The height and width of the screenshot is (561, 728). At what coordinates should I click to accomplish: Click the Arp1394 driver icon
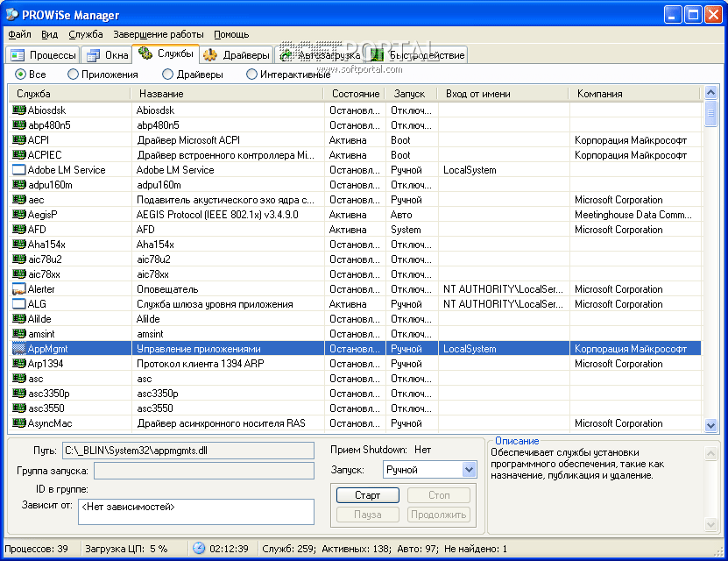pyautogui.click(x=18, y=363)
